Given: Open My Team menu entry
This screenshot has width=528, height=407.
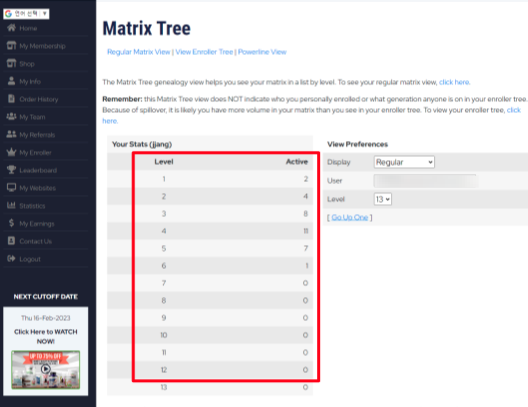Looking at the screenshot, I should 32,117.
